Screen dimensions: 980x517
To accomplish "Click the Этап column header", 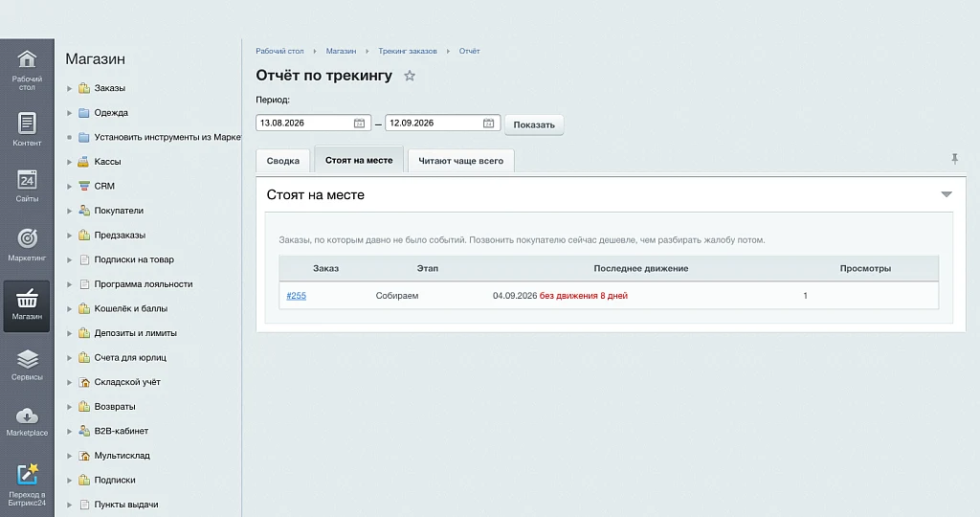I will (x=428, y=268).
